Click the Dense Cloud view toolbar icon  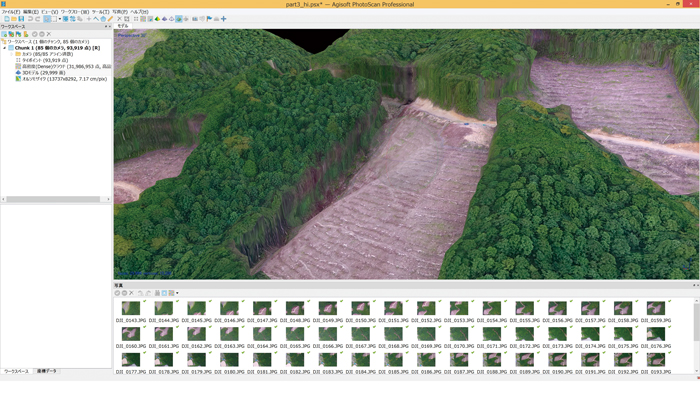[x=143, y=19]
